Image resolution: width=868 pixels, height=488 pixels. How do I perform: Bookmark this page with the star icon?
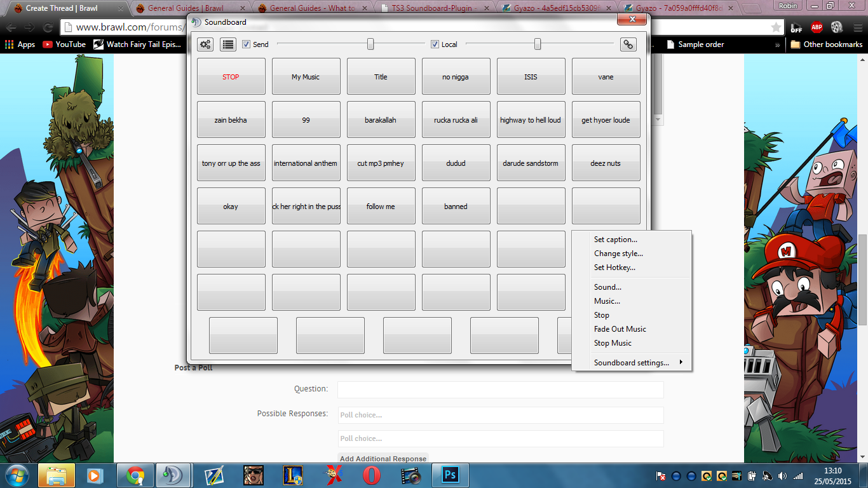coord(776,27)
